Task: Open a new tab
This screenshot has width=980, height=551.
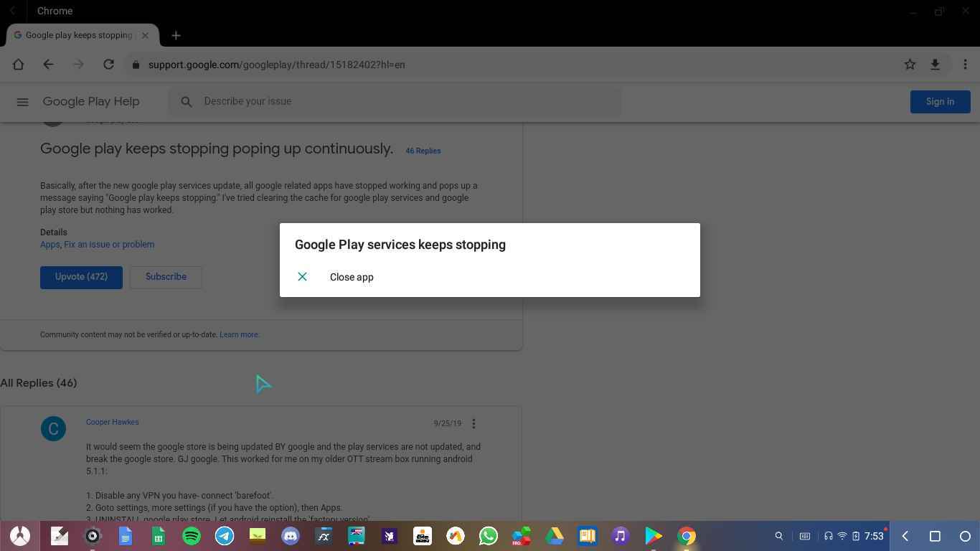Action: 176,35
